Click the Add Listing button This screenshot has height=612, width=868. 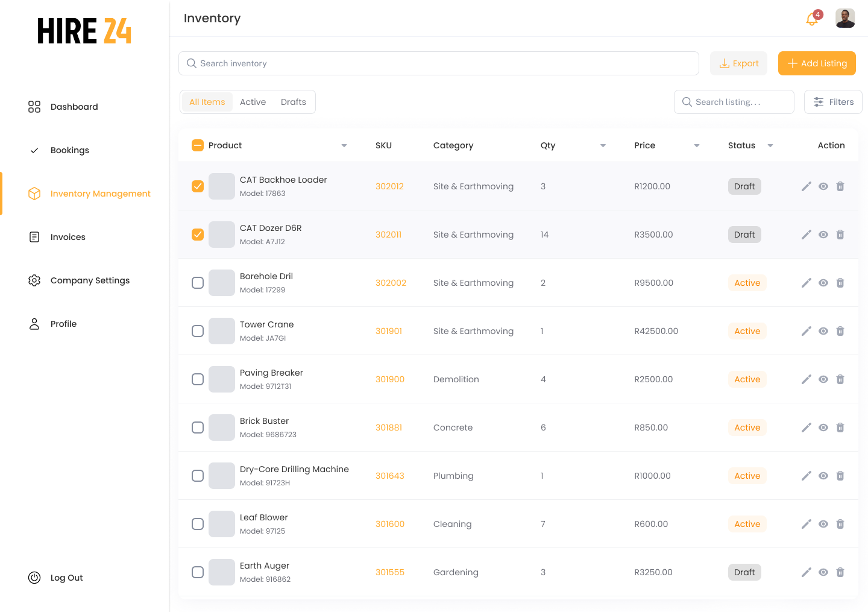click(817, 63)
